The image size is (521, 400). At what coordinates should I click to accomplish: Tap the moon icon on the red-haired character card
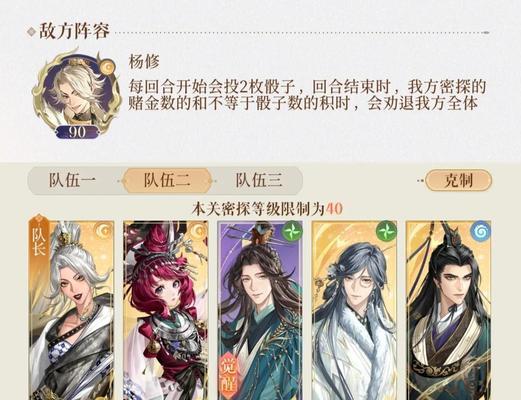pyautogui.click(x=198, y=230)
